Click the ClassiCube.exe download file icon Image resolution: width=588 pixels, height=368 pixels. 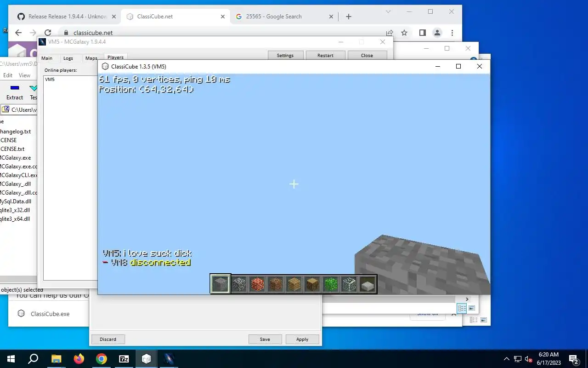click(21, 314)
